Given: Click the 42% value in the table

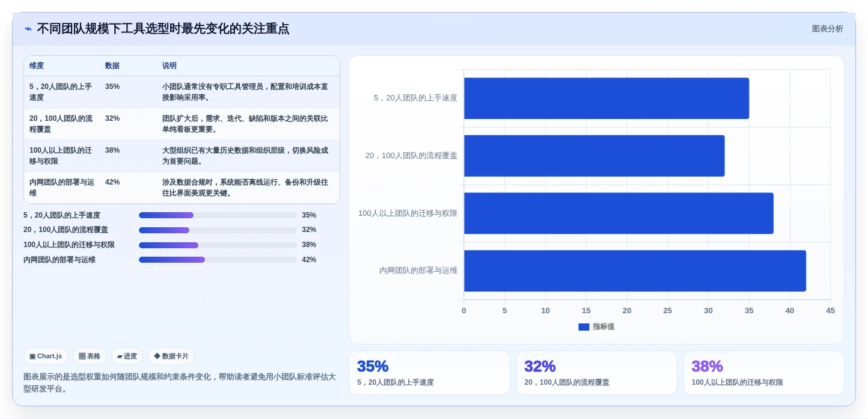Looking at the screenshot, I should (112, 182).
